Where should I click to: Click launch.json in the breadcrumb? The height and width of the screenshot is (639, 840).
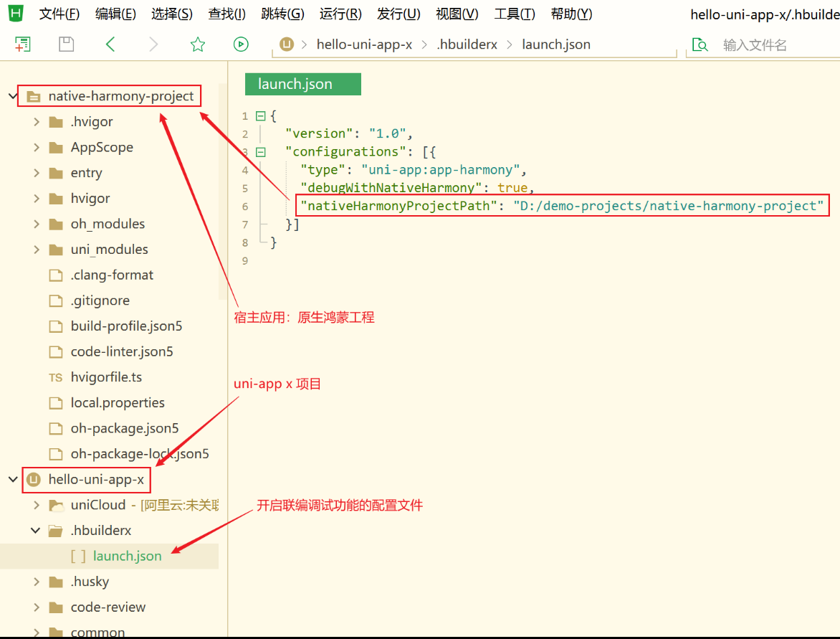coord(556,44)
